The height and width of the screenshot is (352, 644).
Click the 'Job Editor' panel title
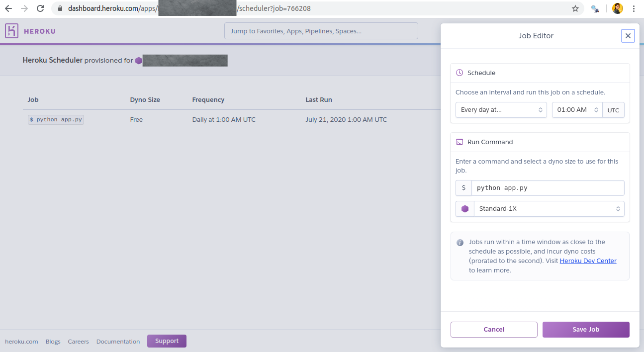click(x=536, y=36)
